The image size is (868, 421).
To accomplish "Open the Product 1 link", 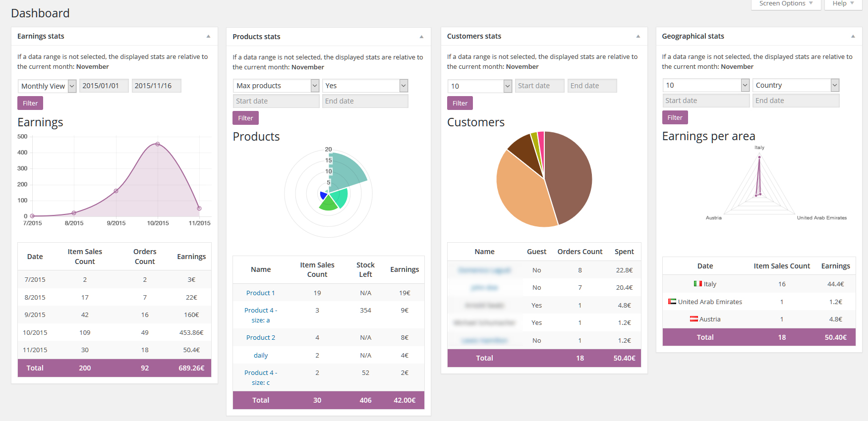I will (x=260, y=293).
